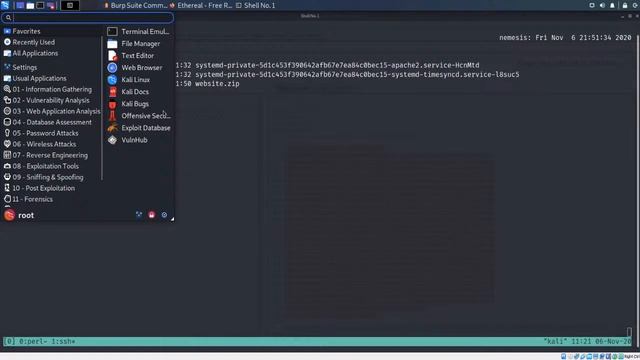Launch Text Editor from favorites
This screenshot has width=640, height=360.
[139, 56]
